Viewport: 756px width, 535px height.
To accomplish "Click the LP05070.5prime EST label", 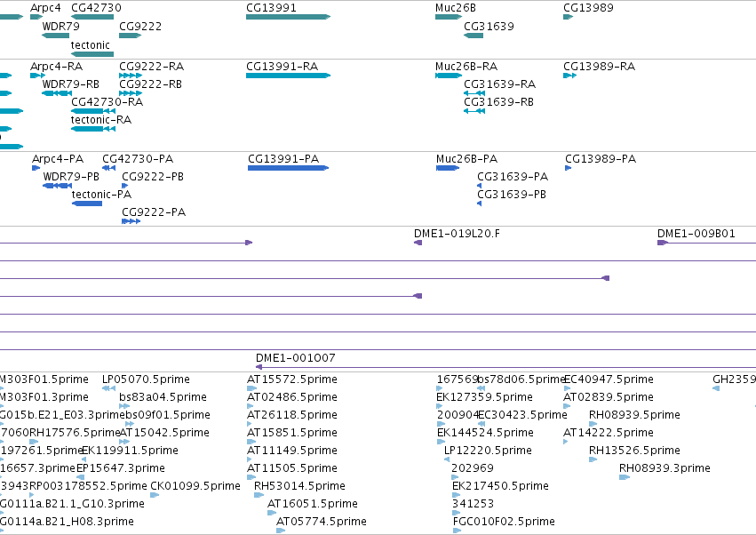I will [146, 379].
